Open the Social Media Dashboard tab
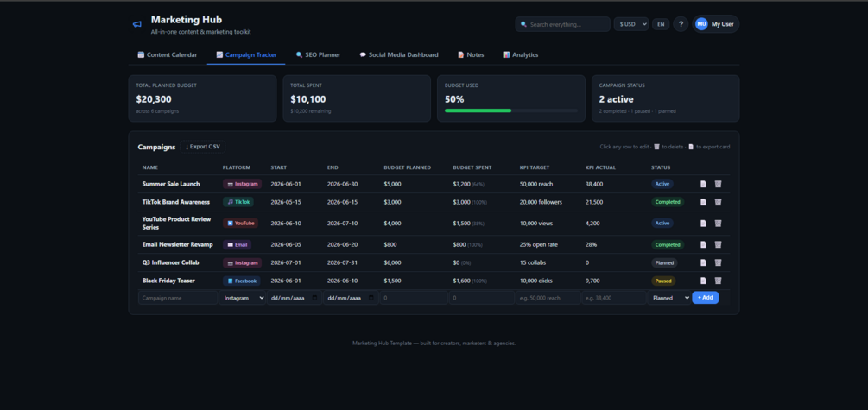868x410 pixels. pos(398,54)
